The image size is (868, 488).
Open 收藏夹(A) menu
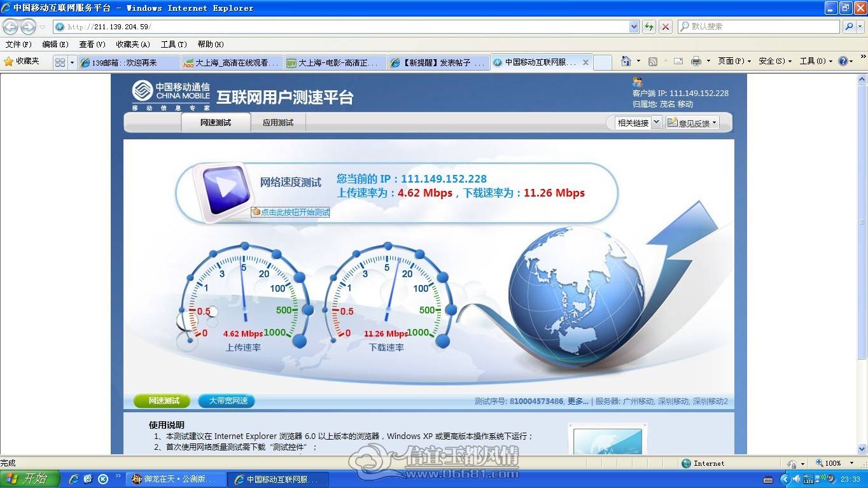point(133,44)
